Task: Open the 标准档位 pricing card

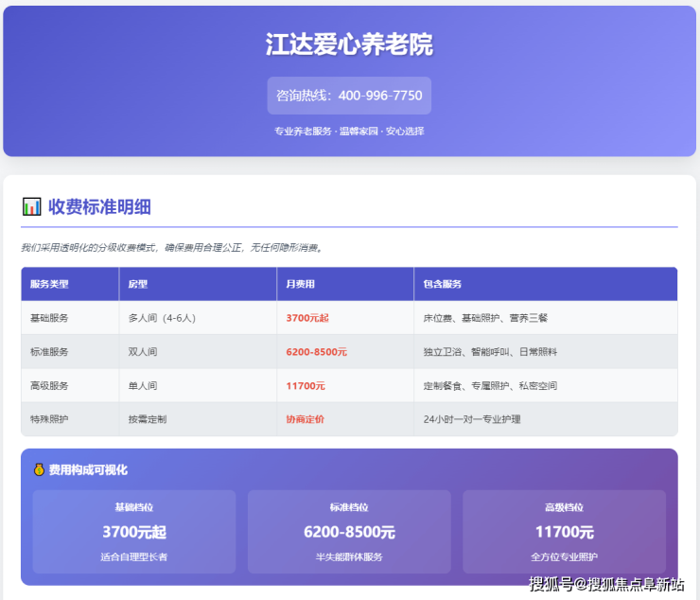Action: tap(349, 532)
